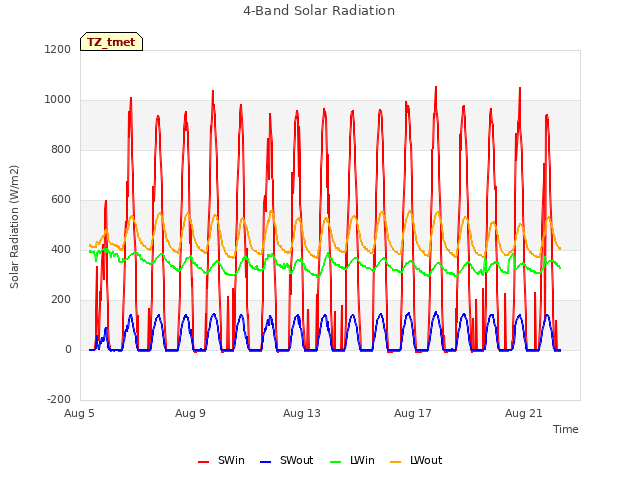Click the red SWin legend color marker
The width and height of the screenshot is (640, 480).
203,462
